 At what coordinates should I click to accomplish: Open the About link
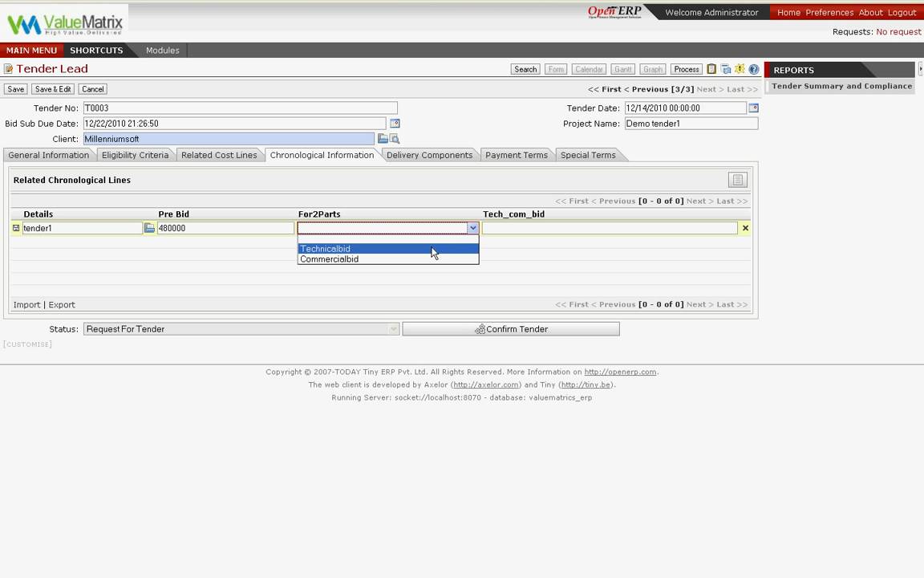(x=870, y=12)
